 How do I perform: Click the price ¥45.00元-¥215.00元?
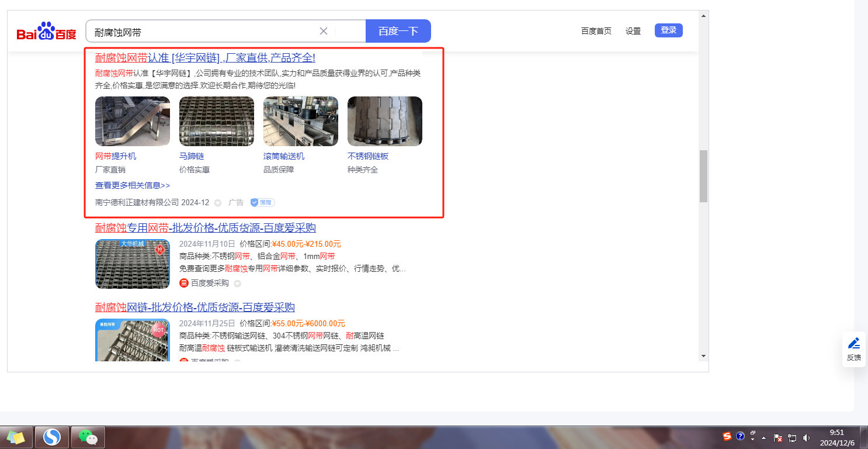[307, 244]
